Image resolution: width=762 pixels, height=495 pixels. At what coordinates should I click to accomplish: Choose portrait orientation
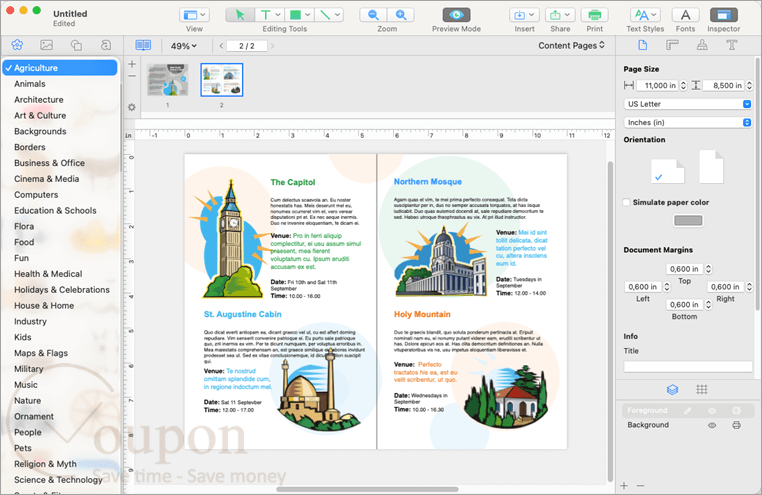[711, 167]
